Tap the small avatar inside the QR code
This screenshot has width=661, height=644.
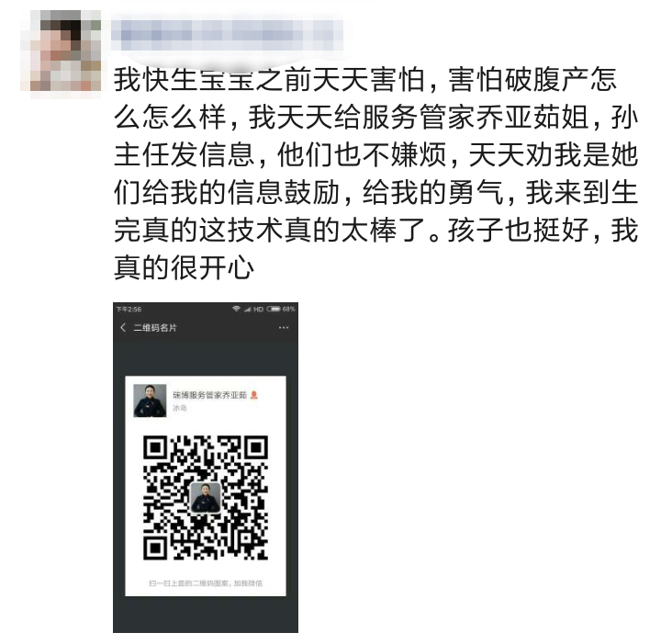point(206,498)
